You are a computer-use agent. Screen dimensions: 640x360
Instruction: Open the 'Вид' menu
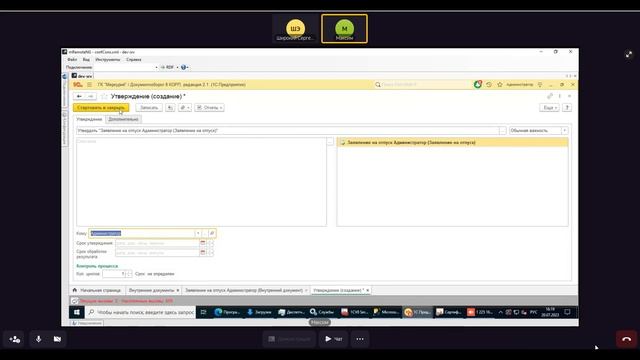pyautogui.click(x=86, y=60)
